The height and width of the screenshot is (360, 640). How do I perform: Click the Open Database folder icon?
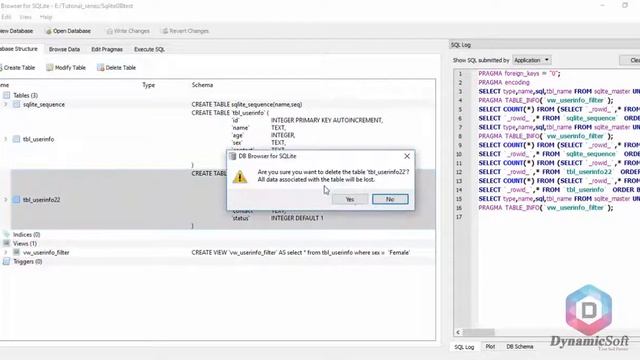(x=49, y=31)
